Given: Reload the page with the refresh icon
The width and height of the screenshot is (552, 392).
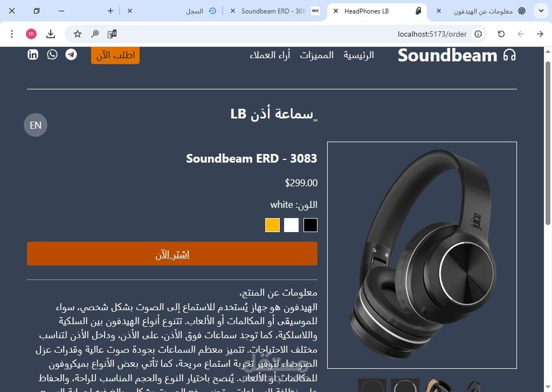Looking at the screenshot, I should click(x=501, y=34).
